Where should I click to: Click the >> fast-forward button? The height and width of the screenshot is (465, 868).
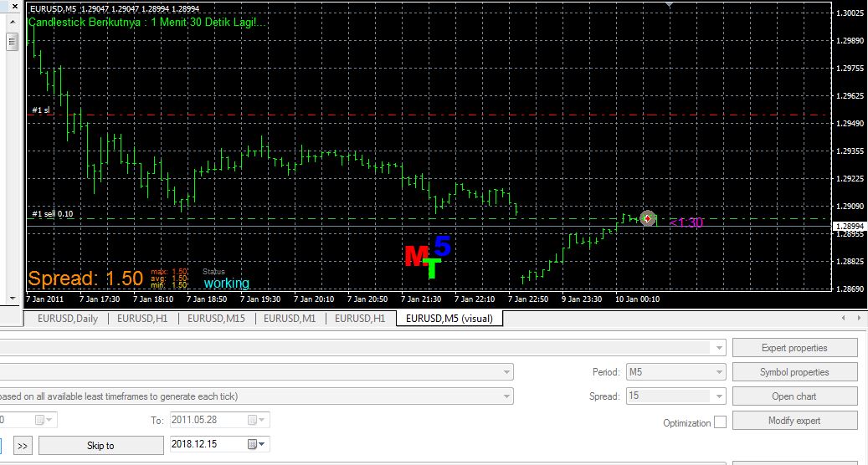coord(22,446)
